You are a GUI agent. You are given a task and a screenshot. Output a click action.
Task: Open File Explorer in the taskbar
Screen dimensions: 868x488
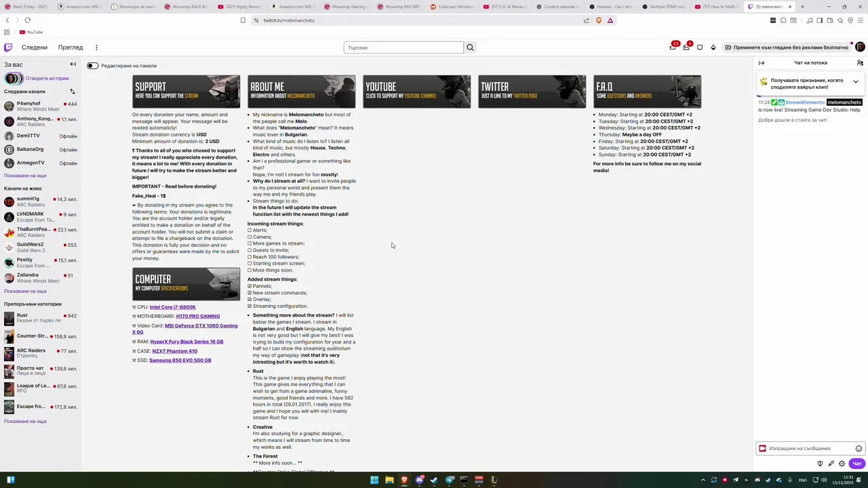(x=389, y=480)
